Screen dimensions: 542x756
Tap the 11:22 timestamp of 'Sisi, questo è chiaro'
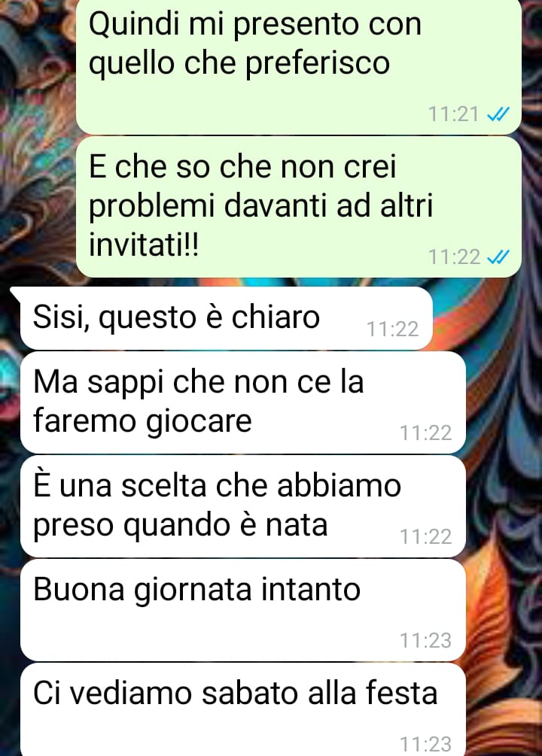392,329
